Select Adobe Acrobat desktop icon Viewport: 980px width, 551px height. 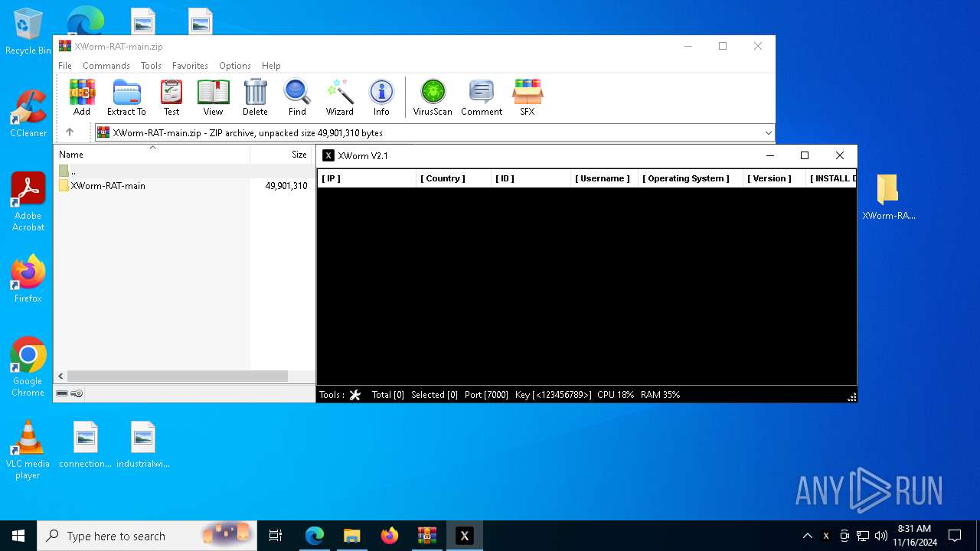(x=28, y=202)
